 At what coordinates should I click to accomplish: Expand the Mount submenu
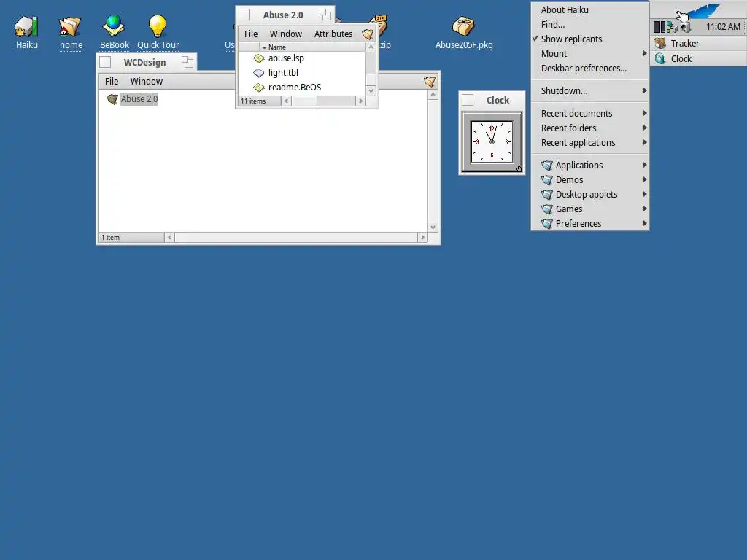tap(589, 53)
